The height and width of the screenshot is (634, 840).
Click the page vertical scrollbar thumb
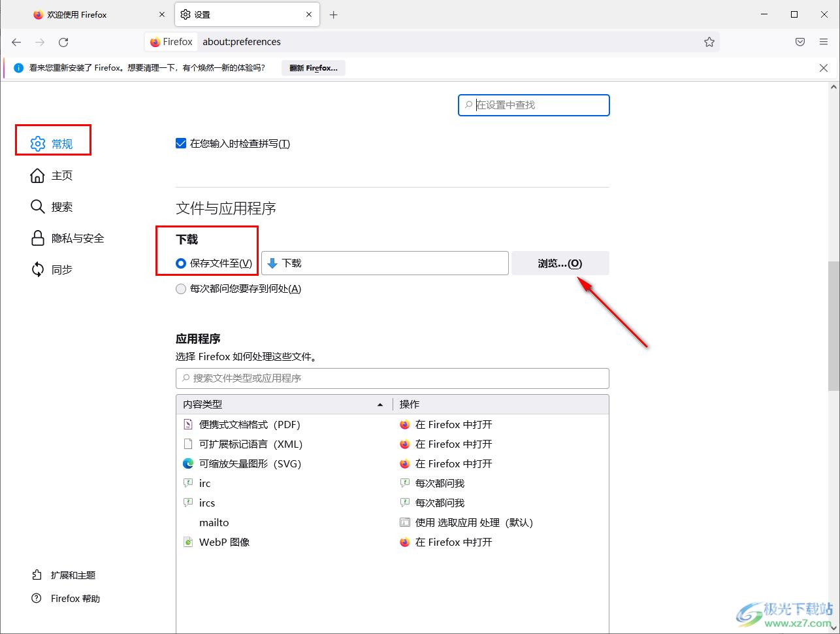pos(834,325)
